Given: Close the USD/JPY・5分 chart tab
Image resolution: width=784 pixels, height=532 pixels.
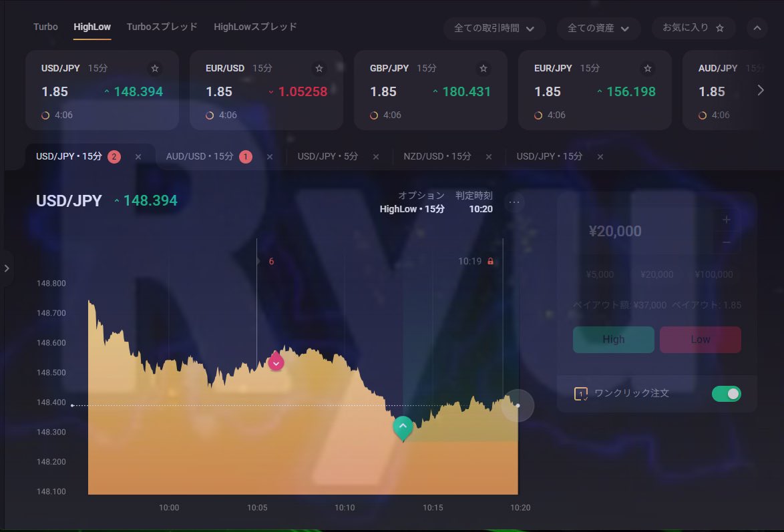Looking at the screenshot, I should coord(376,157).
